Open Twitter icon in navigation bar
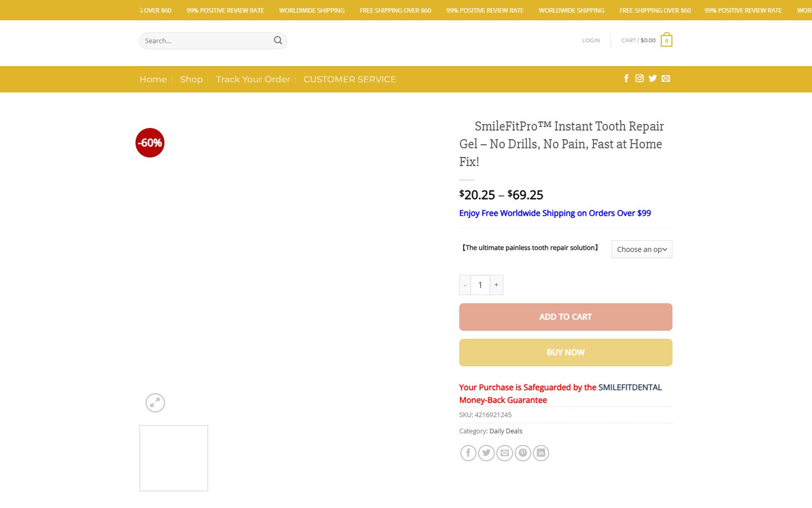Image resolution: width=812 pixels, height=508 pixels. (653, 78)
